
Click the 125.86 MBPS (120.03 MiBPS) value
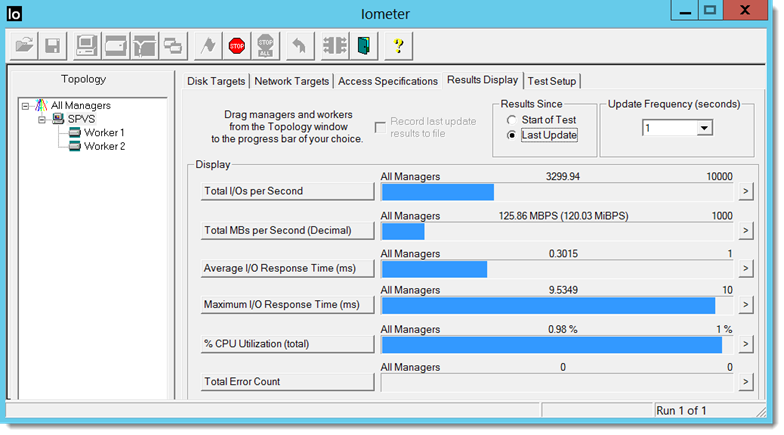(564, 216)
